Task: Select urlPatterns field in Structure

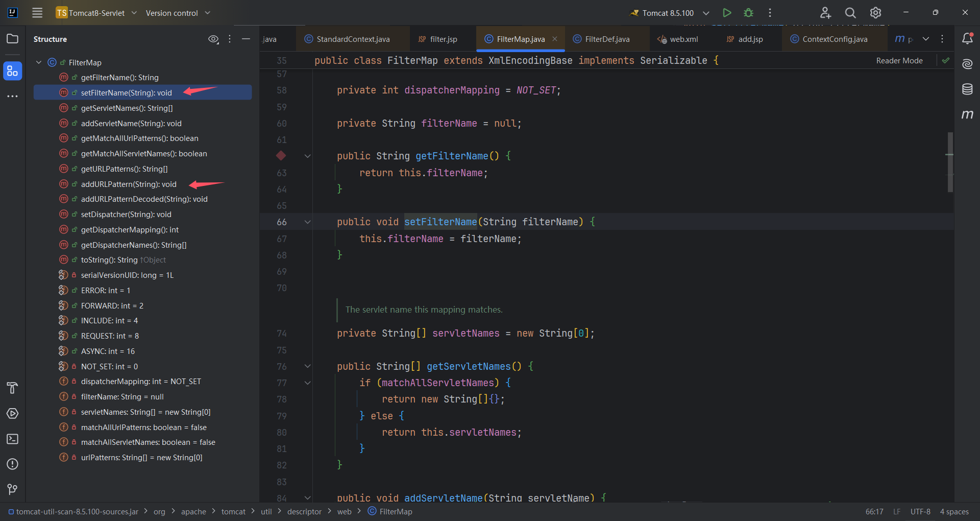Action: (x=143, y=458)
